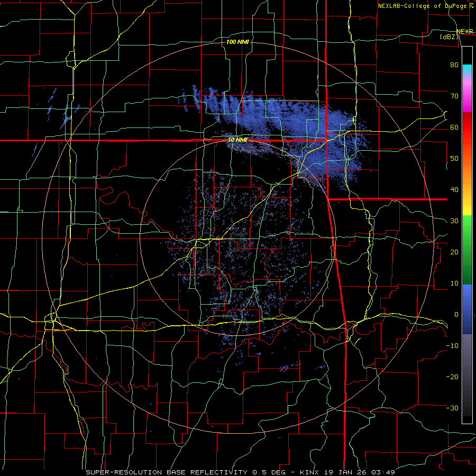Click the 80 value on the dBZ scale
Image resolution: width=476 pixels, height=476 pixels.
[454, 65]
